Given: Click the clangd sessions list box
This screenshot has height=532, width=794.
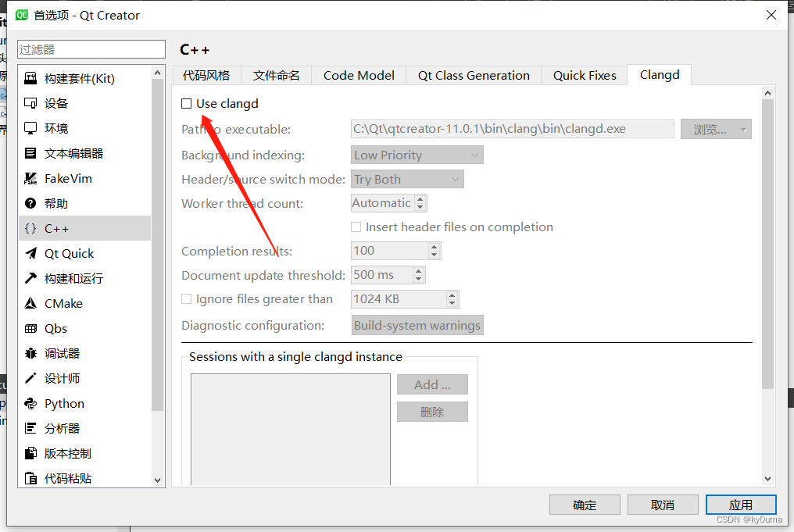Looking at the screenshot, I should click(291, 429).
